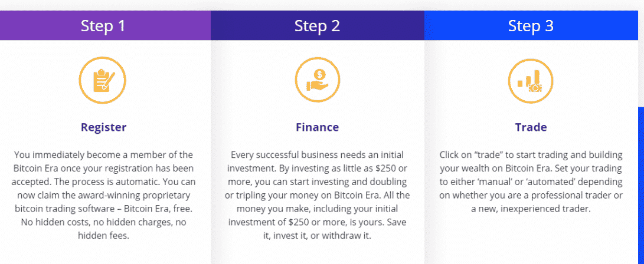The height and width of the screenshot is (264, 644).
Task: Click the "You immediately become a member" line
Action: (103, 154)
